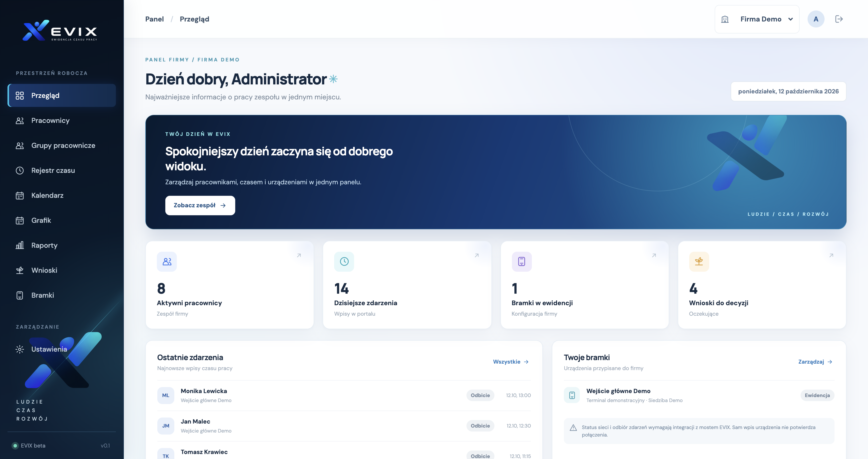This screenshot has height=459, width=868.
Task: Navigate to Wnioski in the sidebar
Action: (62, 270)
